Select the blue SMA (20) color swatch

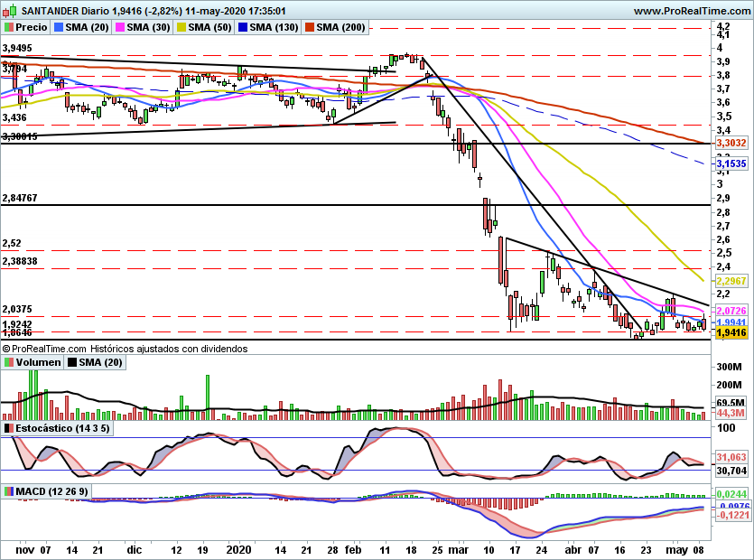(60, 28)
